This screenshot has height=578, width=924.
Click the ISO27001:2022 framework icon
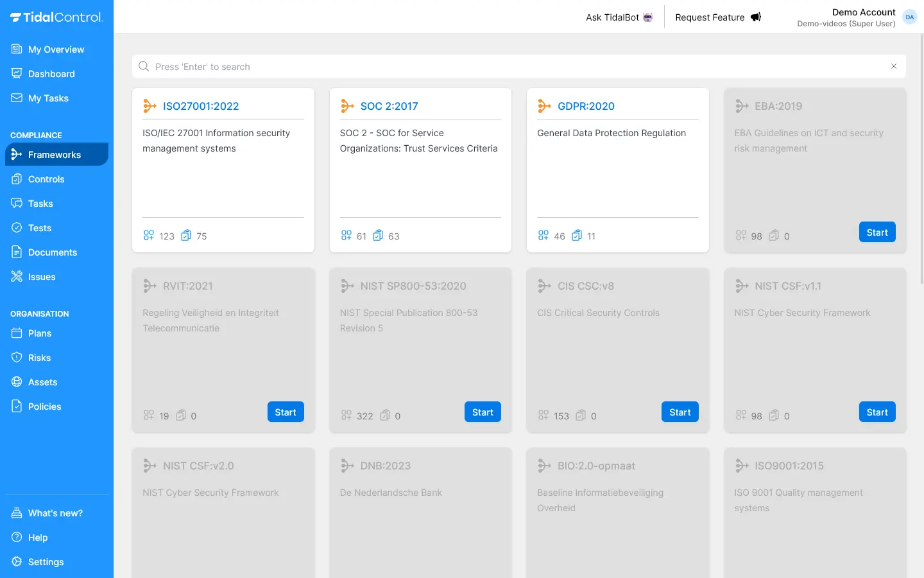[150, 106]
